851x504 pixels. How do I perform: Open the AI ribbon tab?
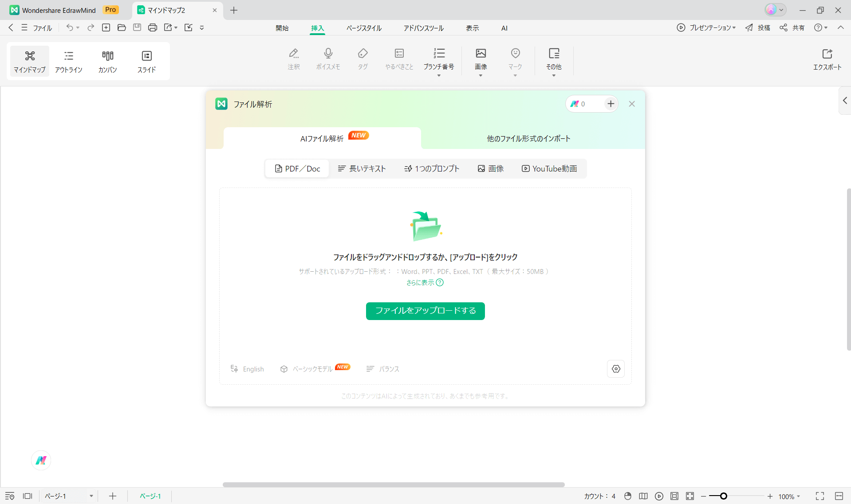point(504,28)
